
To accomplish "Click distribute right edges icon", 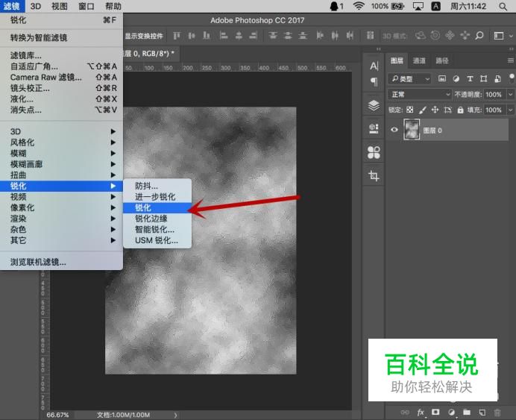I will (350, 36).
